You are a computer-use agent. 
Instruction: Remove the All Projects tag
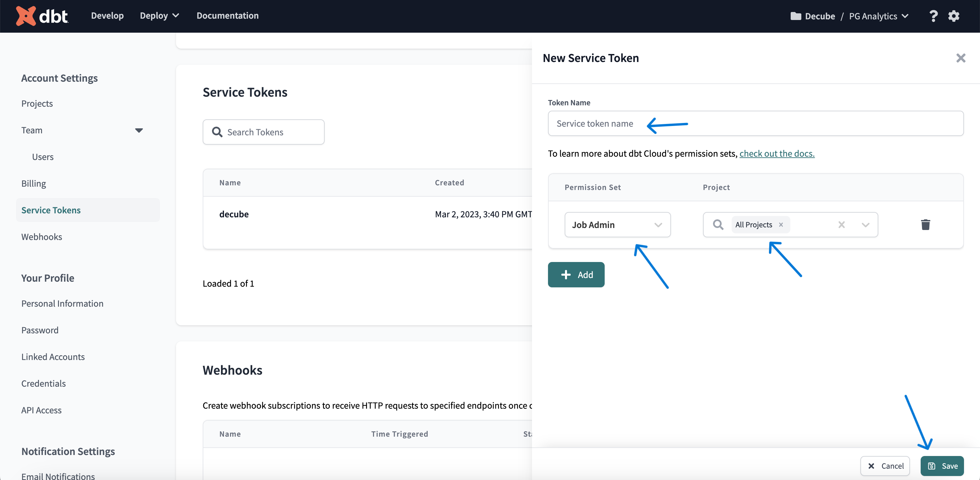[x=781, y=224]
